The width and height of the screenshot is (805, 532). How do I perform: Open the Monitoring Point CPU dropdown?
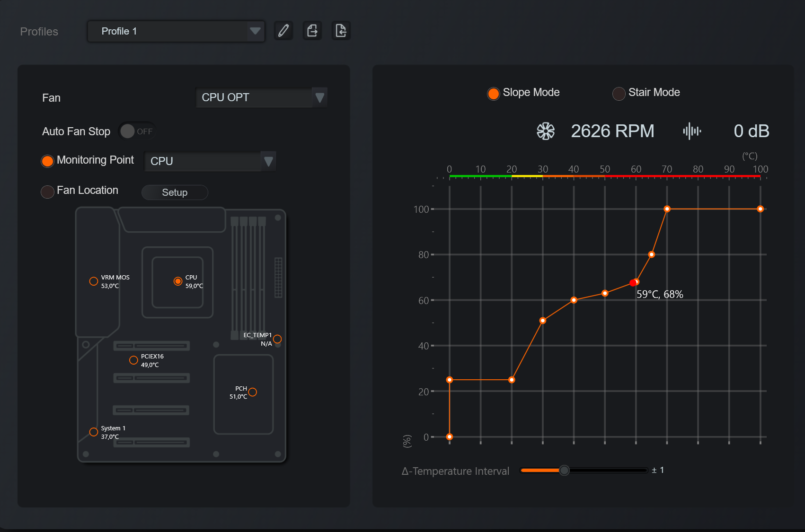click(x=210, y=161)
